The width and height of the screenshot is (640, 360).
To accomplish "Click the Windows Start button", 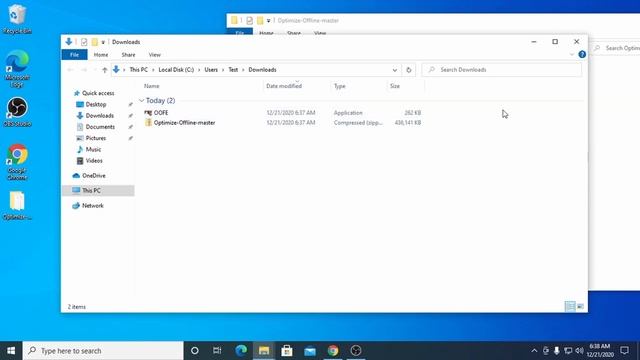I will click(11, 351).
